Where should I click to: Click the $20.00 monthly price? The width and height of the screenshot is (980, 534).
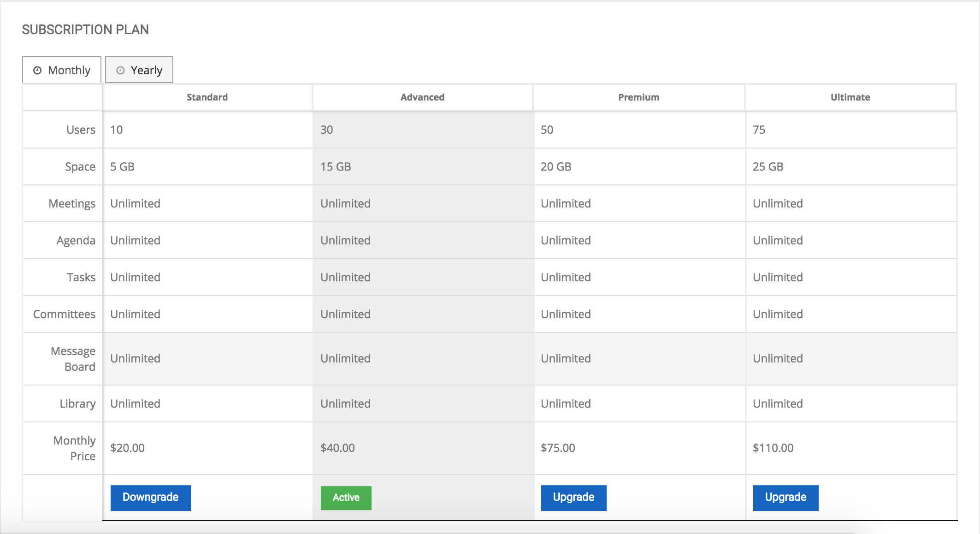(127, 448)
